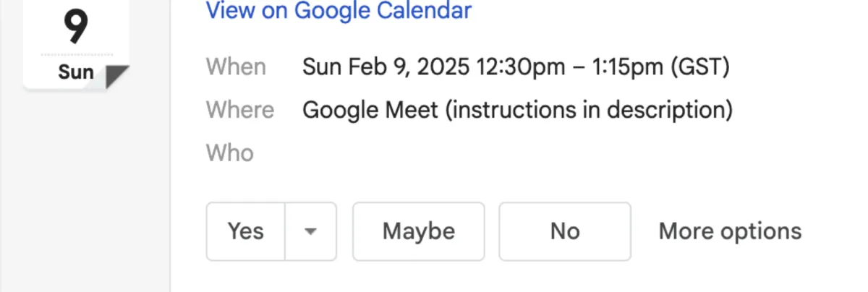Decline the invite with No
868x292 pixels.
565,231
